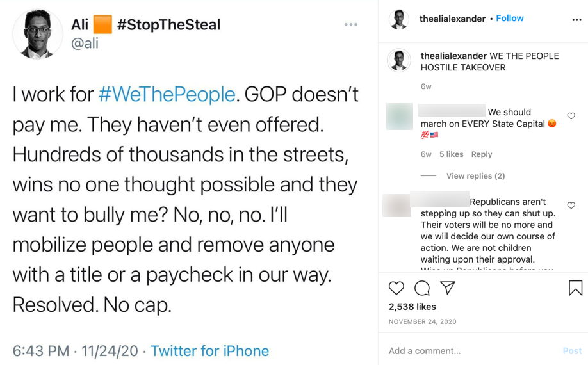The height and width of the screenshot is (365, 588).
Task: Open the Twitter for iPhone link
Action: (210, 351)
